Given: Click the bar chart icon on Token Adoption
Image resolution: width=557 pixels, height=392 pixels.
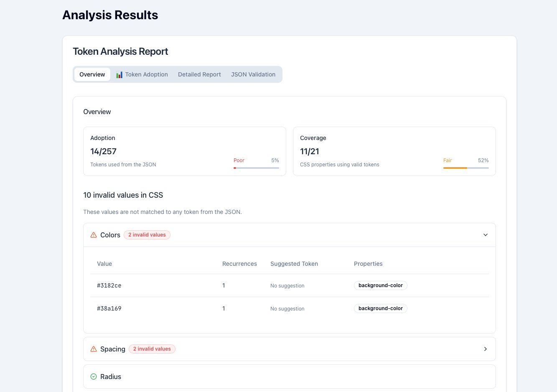Looking at the screenshot, I should pos(119,75).
